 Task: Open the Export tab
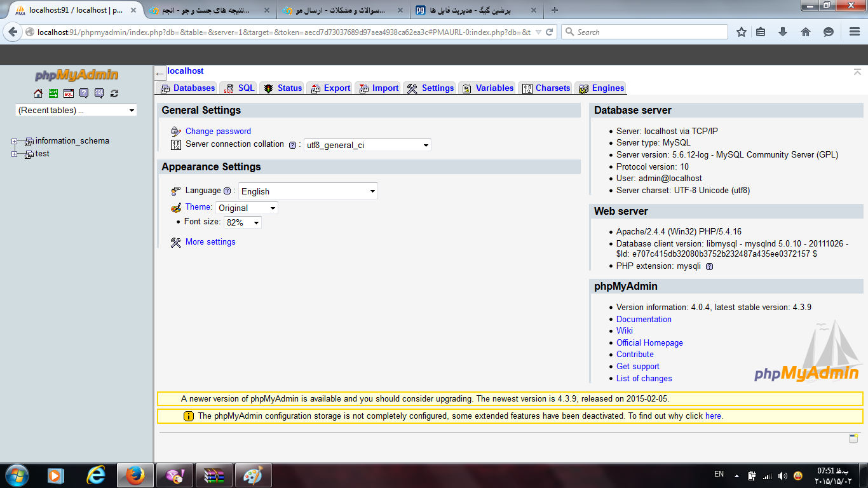coord(330,88)
